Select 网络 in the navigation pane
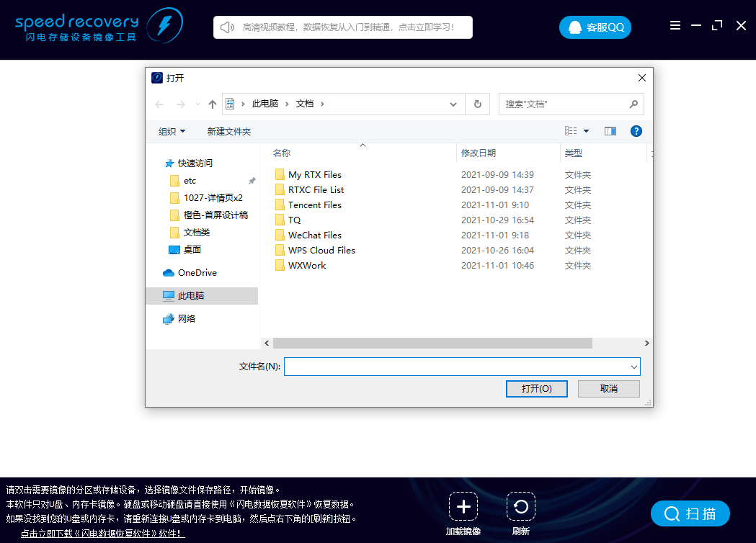Image resolution: width=756 pixels, height=543 pixels. tap(186, 319)
